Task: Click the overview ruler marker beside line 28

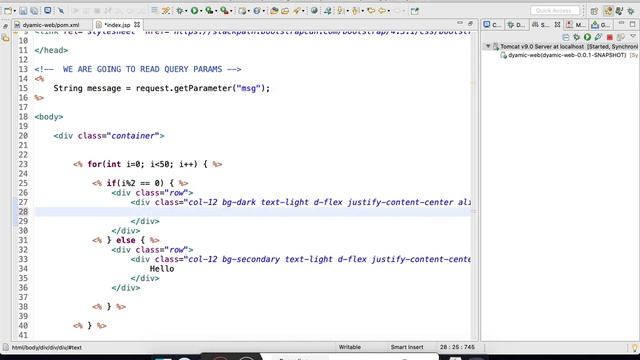Action: [x=474, y=211]
